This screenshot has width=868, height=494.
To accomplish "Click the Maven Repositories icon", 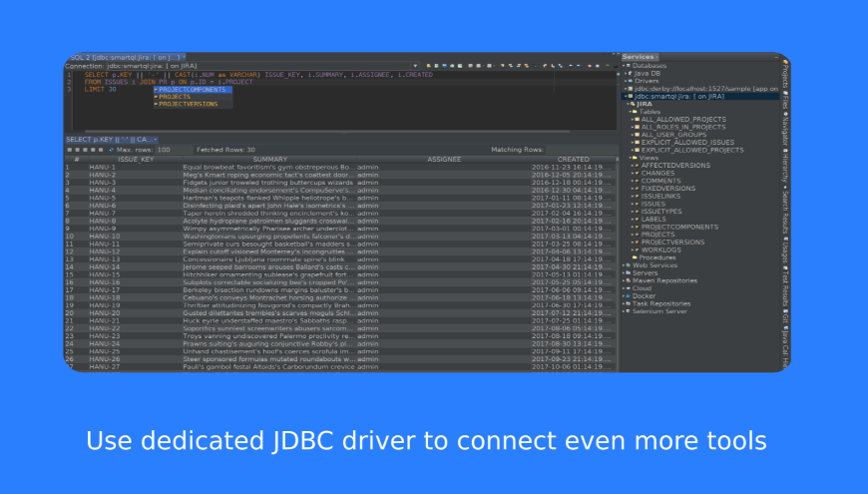I will (x=630, y=280).
